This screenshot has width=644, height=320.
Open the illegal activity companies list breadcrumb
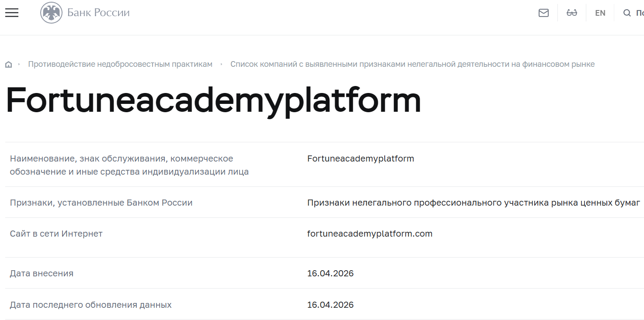tap(413, 64)
